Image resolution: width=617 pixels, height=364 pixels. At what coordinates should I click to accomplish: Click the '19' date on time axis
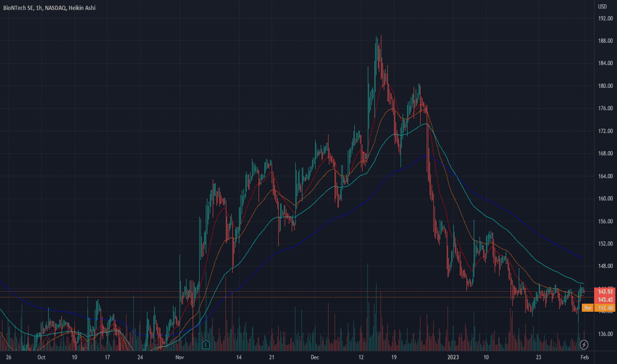coord(394,357)
